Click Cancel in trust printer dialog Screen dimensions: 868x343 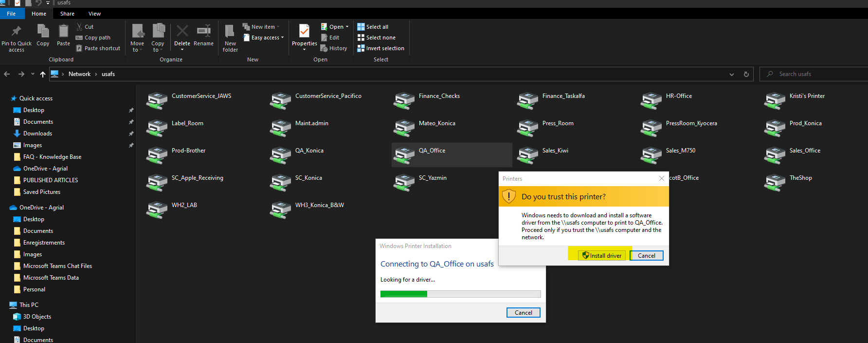point(647,255)
